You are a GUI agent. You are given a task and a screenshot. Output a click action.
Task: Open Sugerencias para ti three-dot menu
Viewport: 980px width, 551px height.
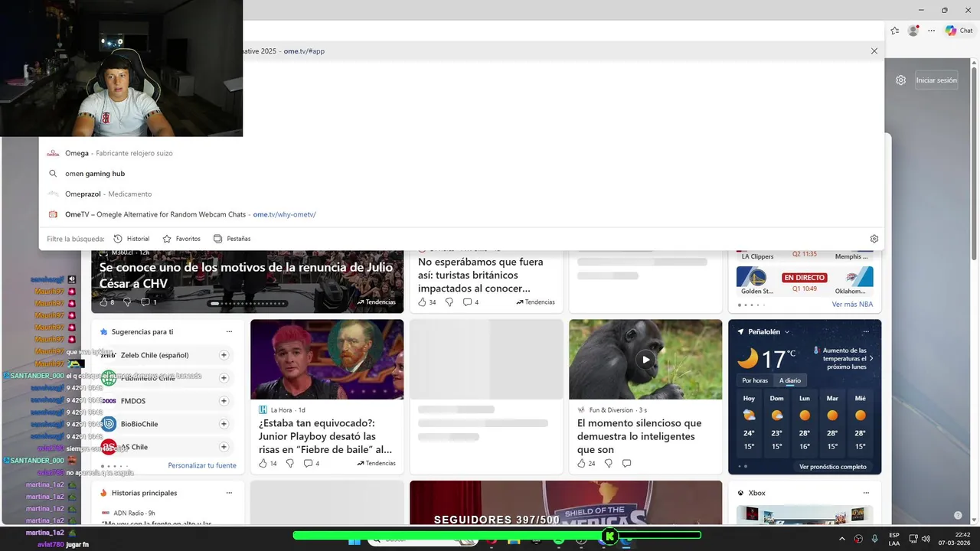(229, 331)
